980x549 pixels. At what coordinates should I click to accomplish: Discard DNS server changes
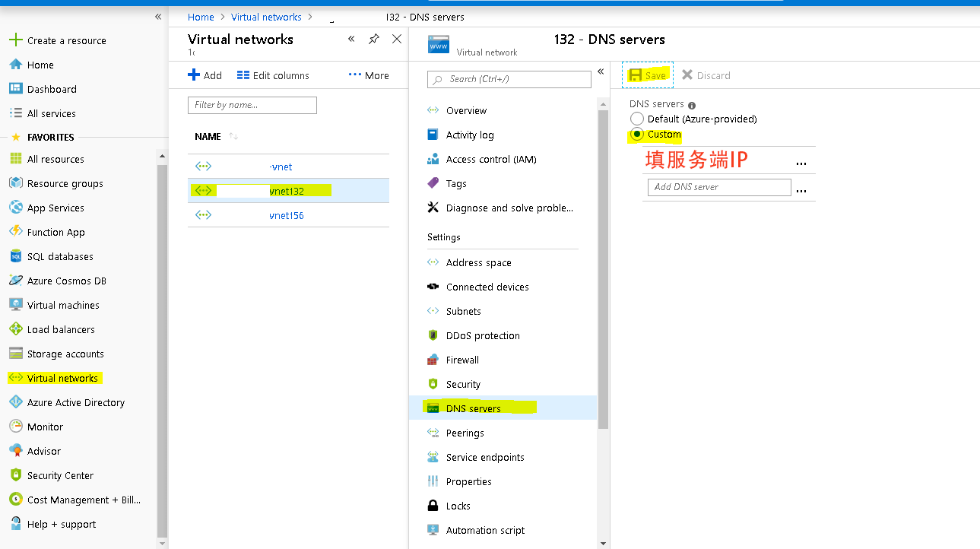[x=706, y=75]
